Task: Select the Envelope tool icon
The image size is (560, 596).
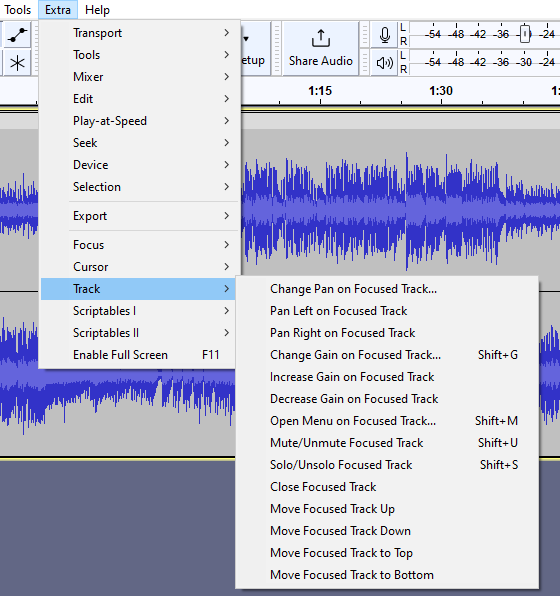Action: tap(17, 35)
